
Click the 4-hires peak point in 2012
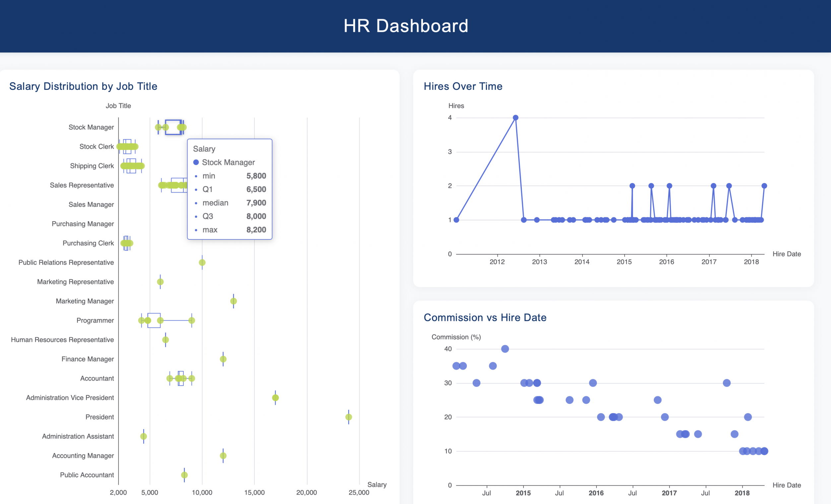click(x=516, y=117)
